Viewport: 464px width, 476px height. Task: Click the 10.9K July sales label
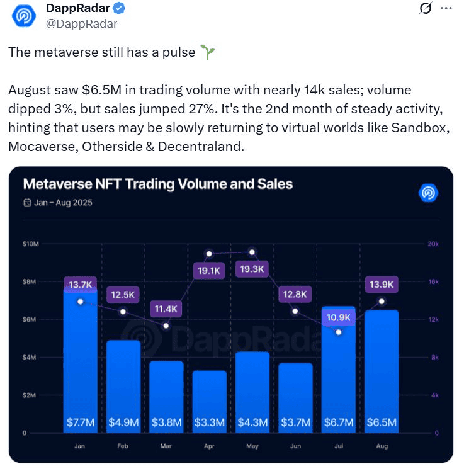(x=339, y=318)
